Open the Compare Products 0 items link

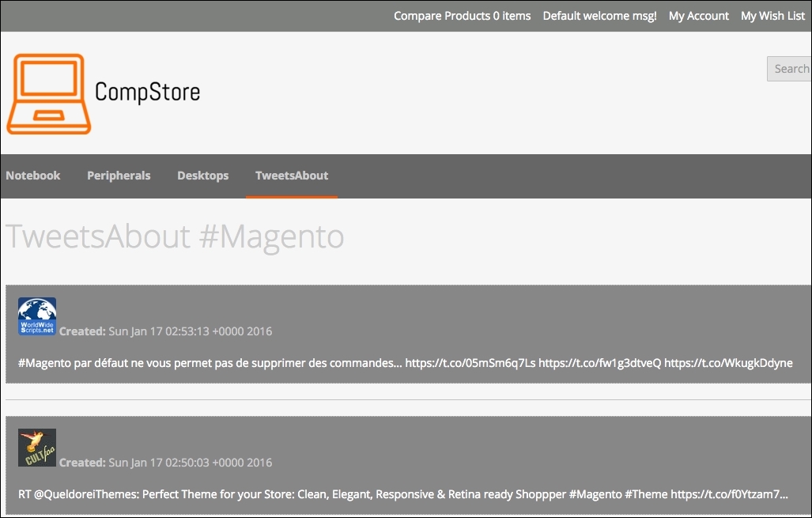pos(462,16)
